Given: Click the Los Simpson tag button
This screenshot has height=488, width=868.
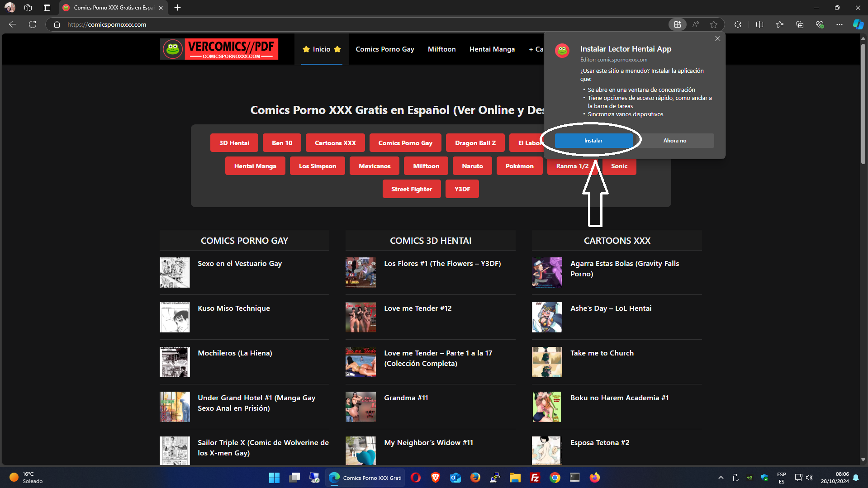Looking at the screenshot, I should tap(318, 166).
